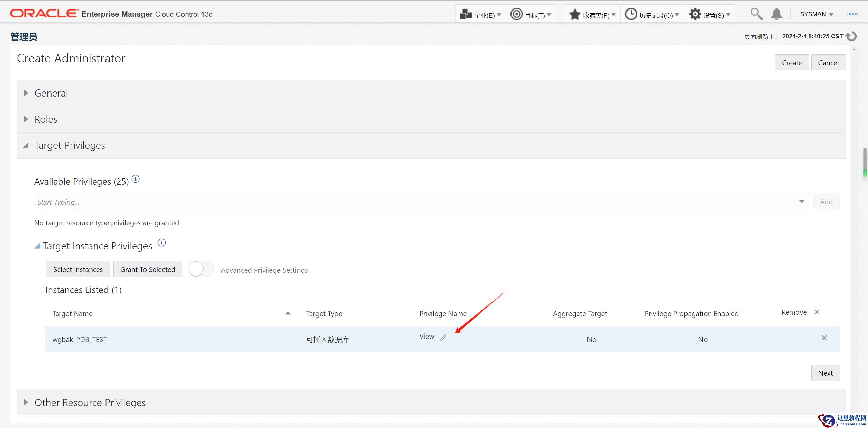
Task: Click the search magnifier icon
Action: 756,14
